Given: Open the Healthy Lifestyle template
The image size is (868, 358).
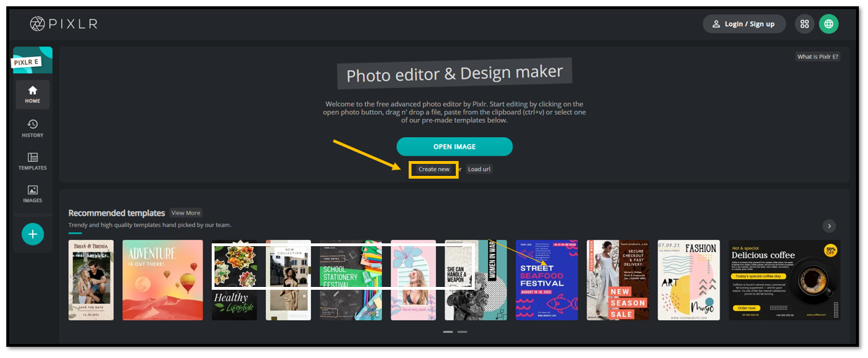Looking at the screenshot, I should coord(234,280).
